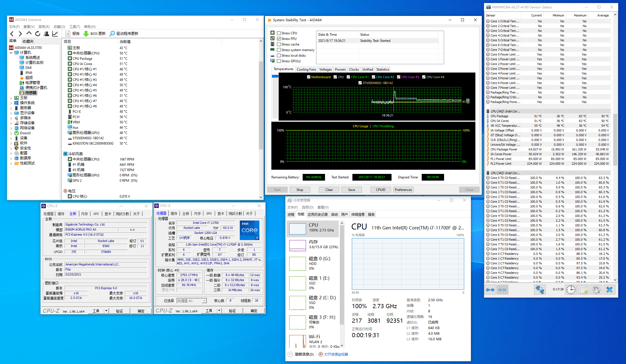Viewport: 626px width, 364px height.
Task: Click 打开资源监视器 link
Action: [336, 354]
